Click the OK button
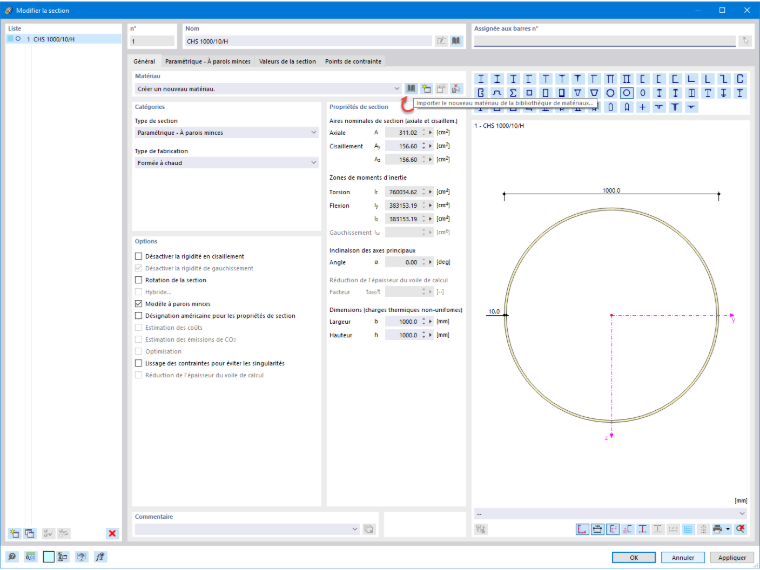 point(633,557)
